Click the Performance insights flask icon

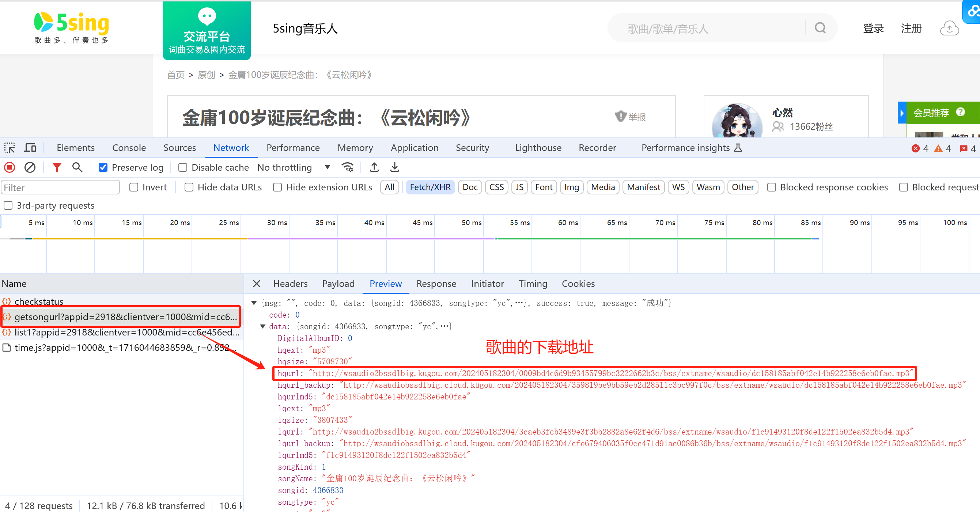tap(738, 148)
